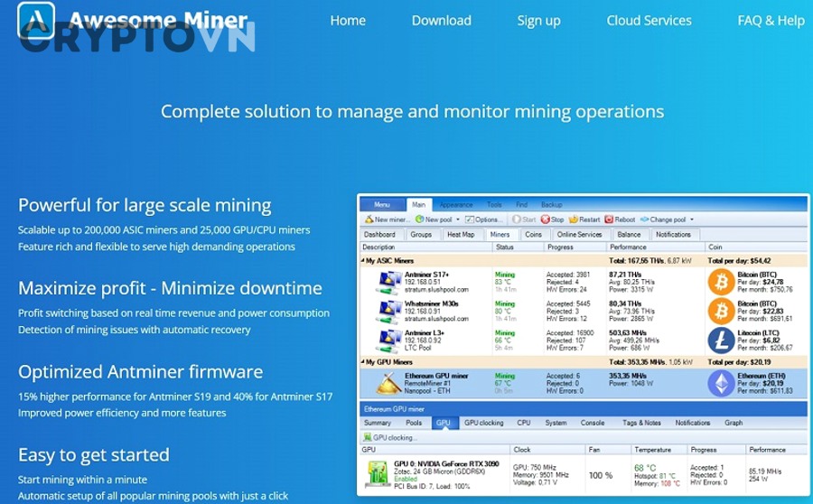Viewport: 813px width, 504px height.
Task: Open the blue Menu button
Action: [382, 205]
